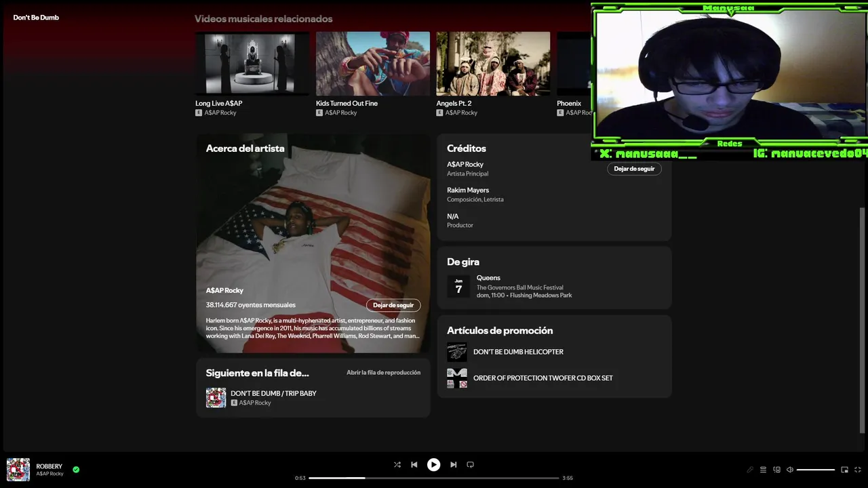The width and height of the screenshot is (868, 488).
Task: Click the Siguiente en la fila de... heading
Action: pyautogui.click(x=258, y=373)
